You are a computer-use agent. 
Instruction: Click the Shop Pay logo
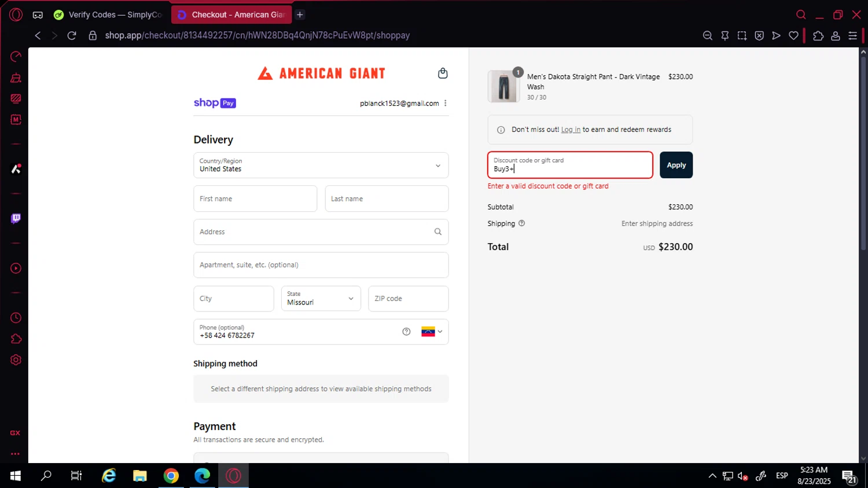pos(215,103)
